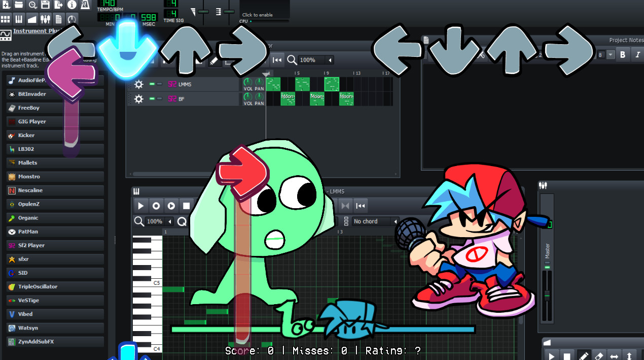Show Project Notes via the page icon

tap(58, 19)
